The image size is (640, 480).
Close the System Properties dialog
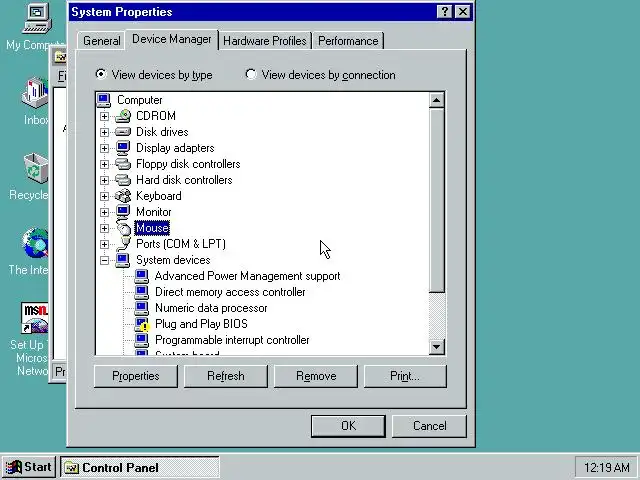[x=462, y=12]
